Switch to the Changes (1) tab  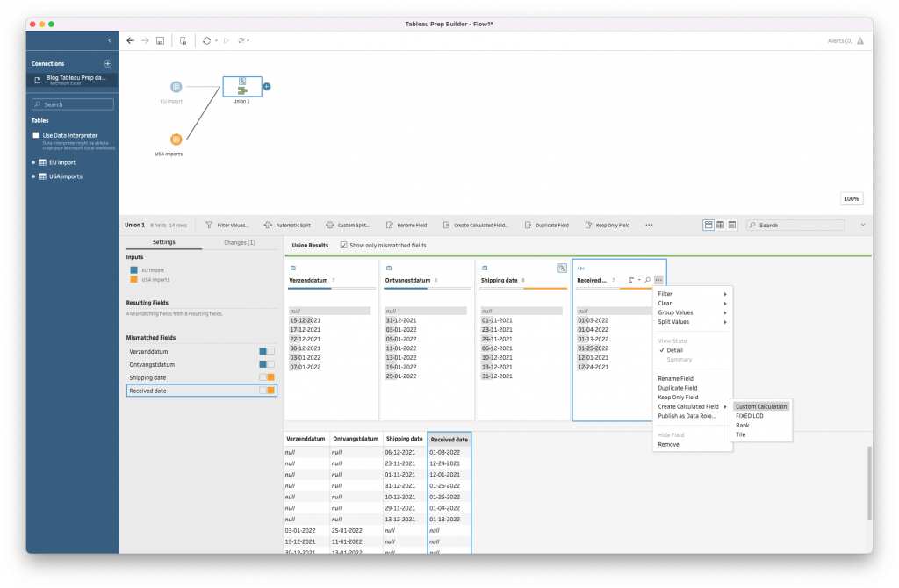[x=240, y=242]
